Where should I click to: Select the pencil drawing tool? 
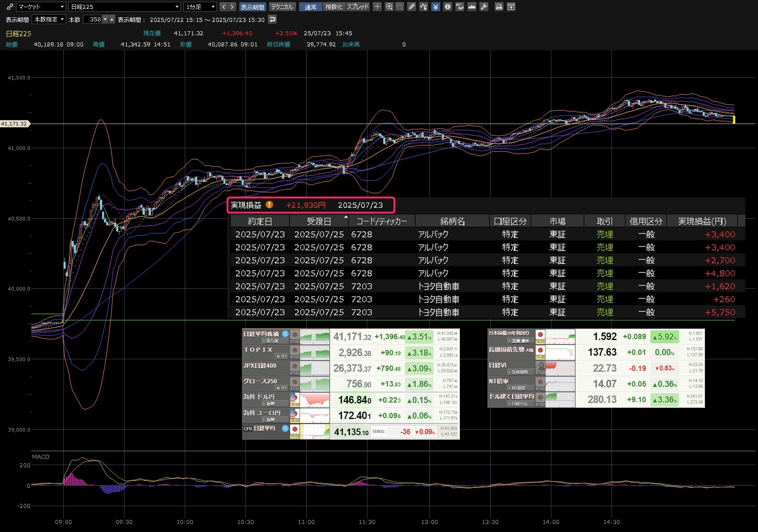click(x=412, y=7)
